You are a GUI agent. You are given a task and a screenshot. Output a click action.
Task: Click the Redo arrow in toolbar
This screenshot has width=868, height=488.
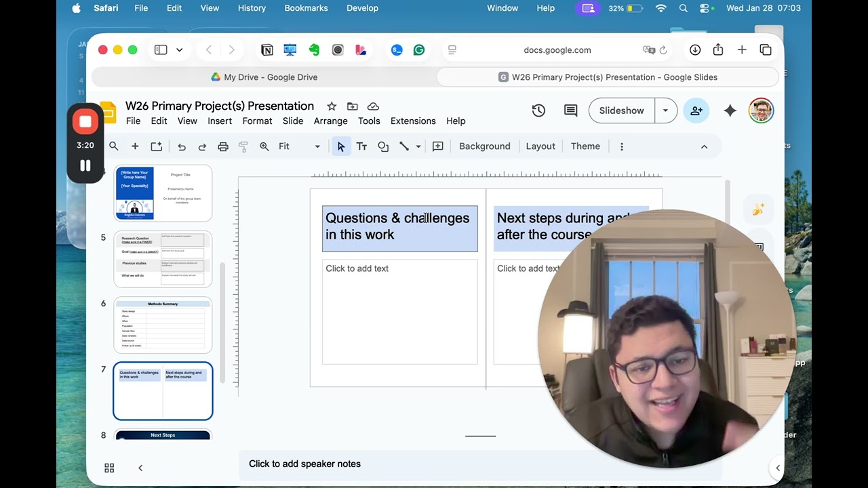[202, 146]
